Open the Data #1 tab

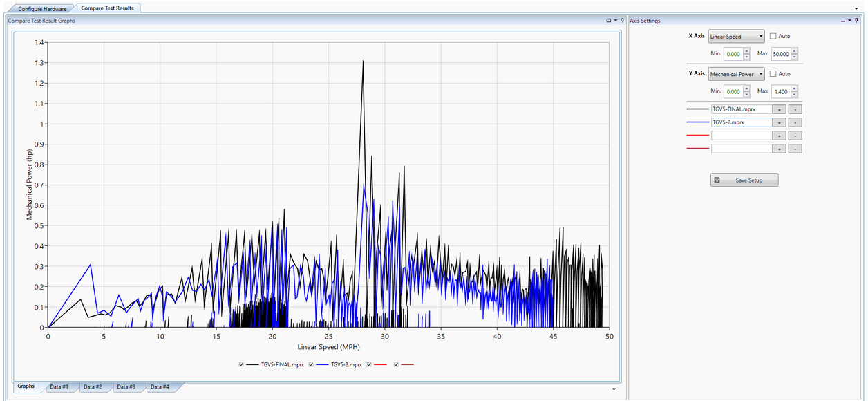pos(59,386)
